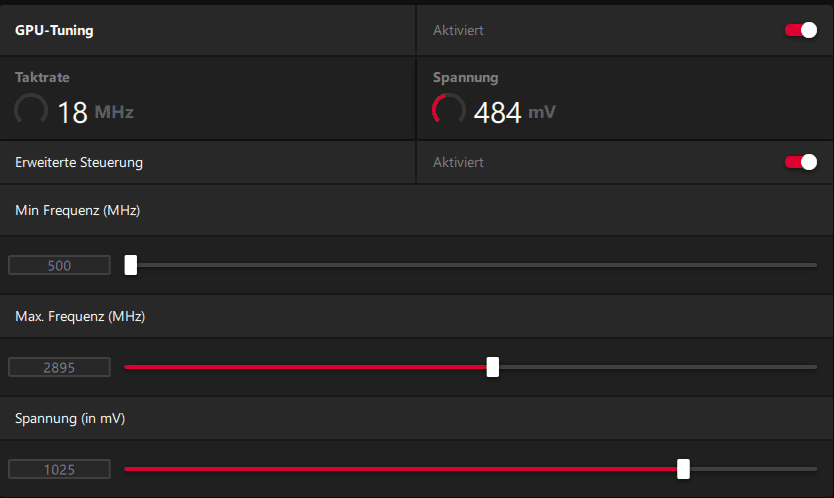Focus the Spannung field showing 1025
The image size is (834, 498).
point(59,469)
